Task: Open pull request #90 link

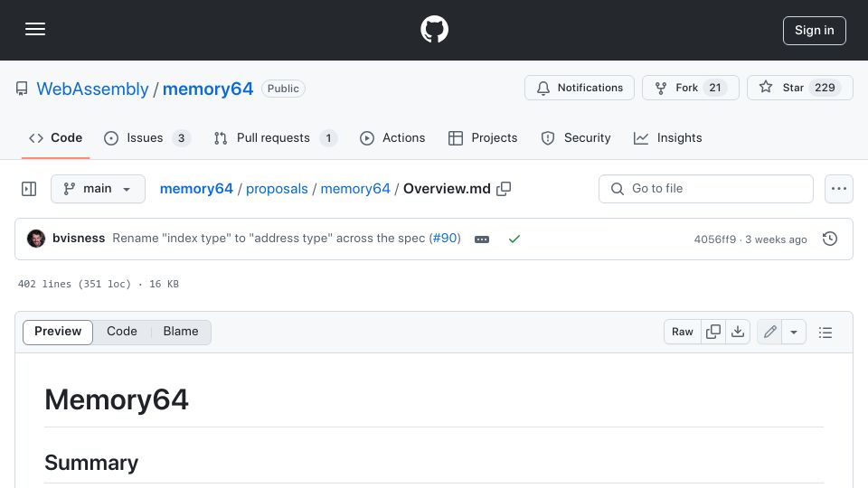Action: coord(445,238)
